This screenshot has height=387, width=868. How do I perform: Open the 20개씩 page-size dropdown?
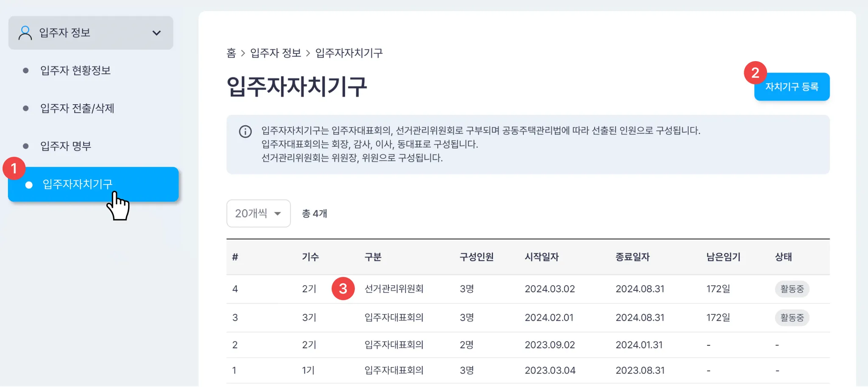(x=258, y=213)
